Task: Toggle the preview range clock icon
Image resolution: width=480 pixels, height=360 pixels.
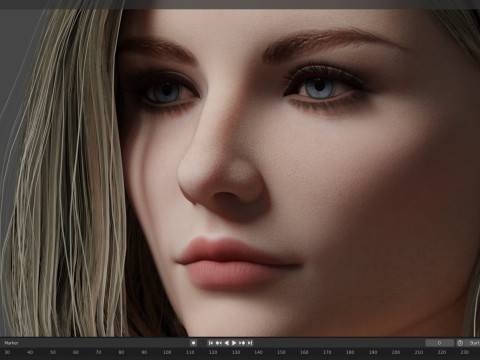Action: (460, 343)
